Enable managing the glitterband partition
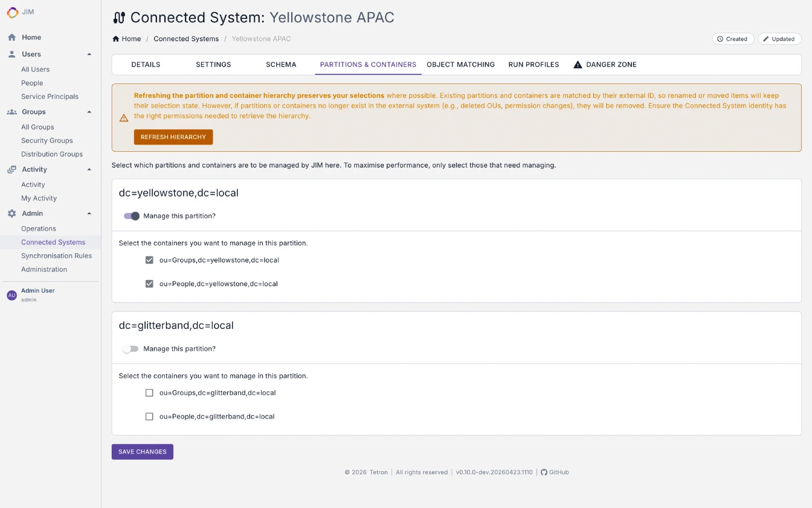812x508 pixels. click(131, 348)
